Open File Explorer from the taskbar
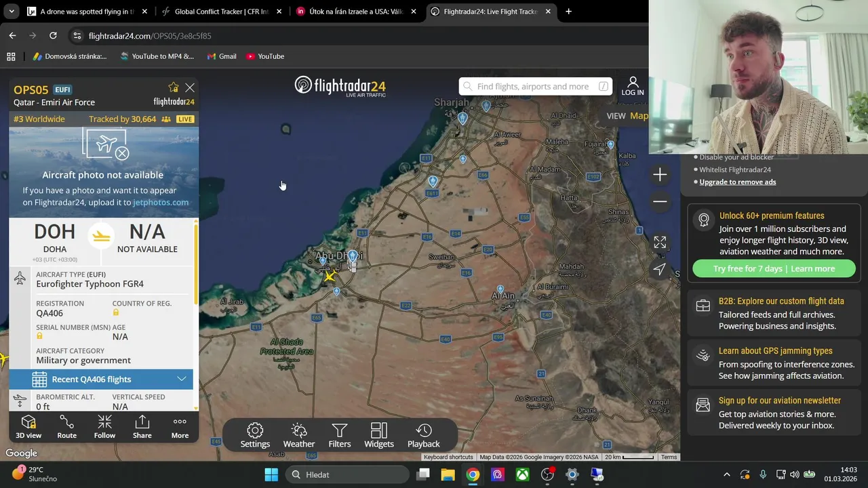Screen dimensions: 868x488 (448, 474)
